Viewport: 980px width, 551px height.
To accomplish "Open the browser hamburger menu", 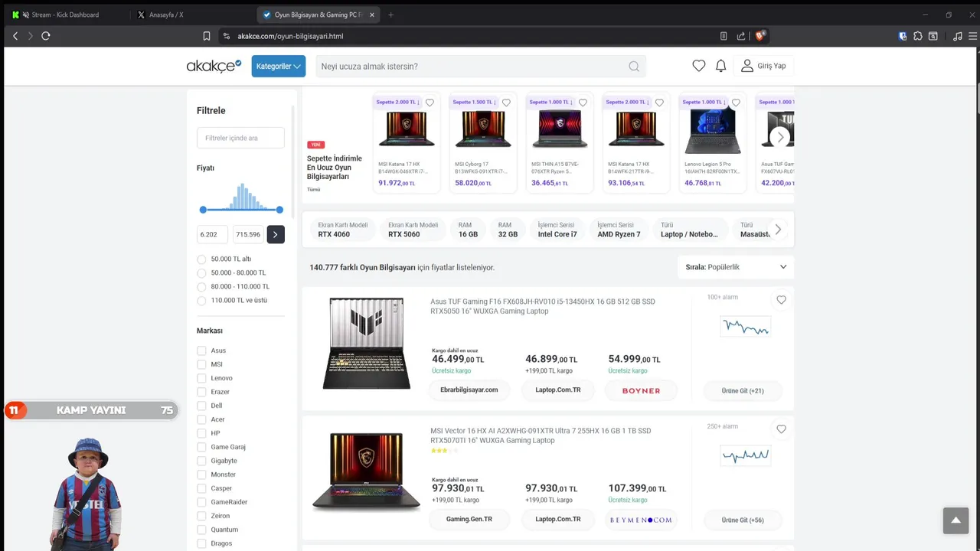I will coord(972,36).
